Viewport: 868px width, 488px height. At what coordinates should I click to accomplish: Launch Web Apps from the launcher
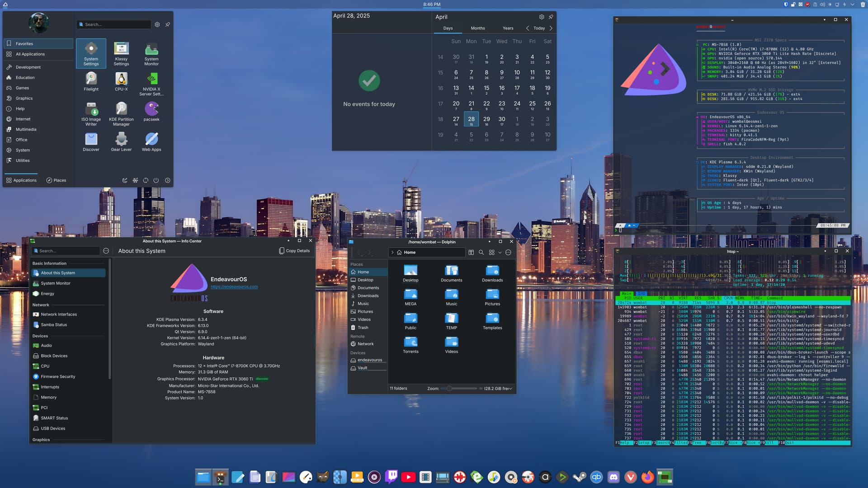tap(151, 142)
